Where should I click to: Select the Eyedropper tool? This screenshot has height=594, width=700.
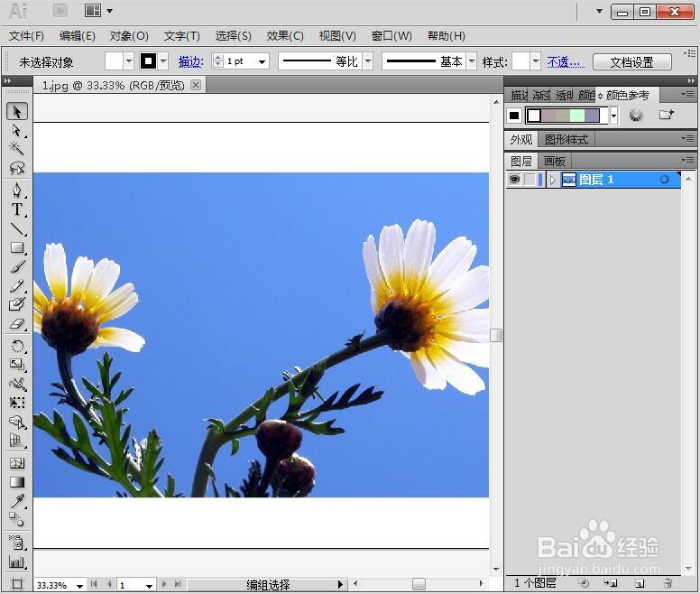coord(17,501)
